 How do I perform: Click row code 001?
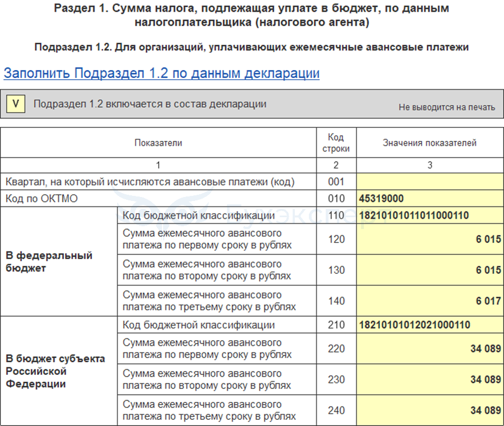tap(336, 182)
